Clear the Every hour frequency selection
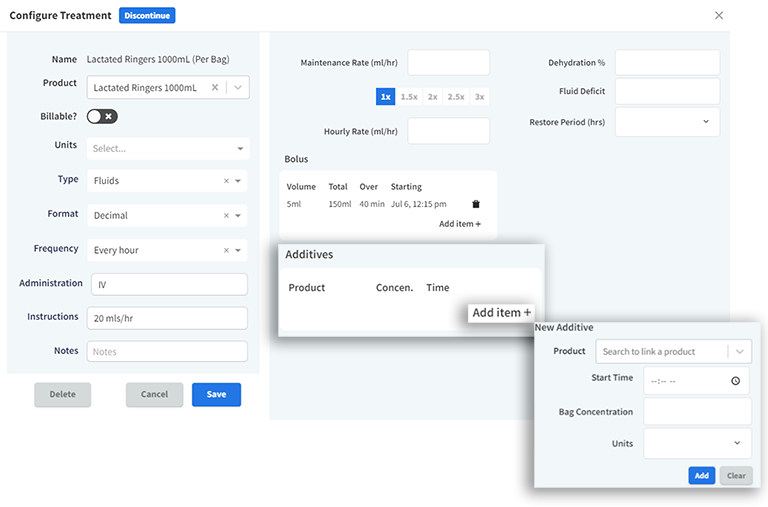The image size is (768, 507). tap(226, 251)
